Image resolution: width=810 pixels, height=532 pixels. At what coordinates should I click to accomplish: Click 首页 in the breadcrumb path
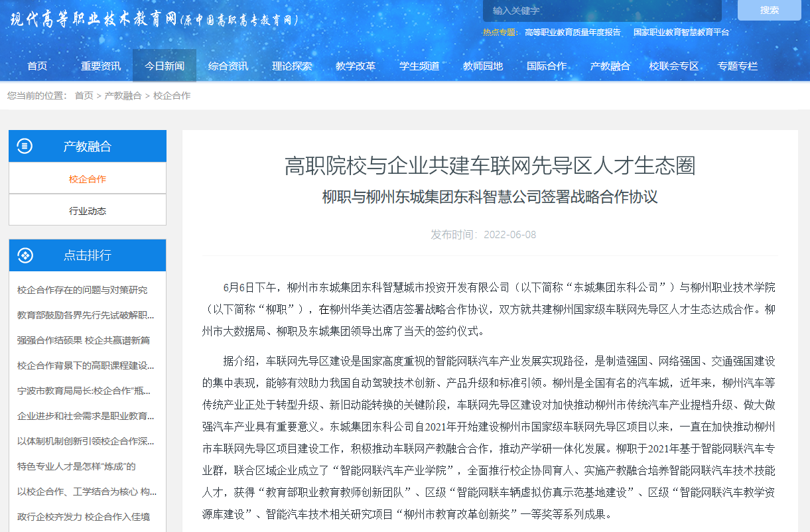(84, 96)
